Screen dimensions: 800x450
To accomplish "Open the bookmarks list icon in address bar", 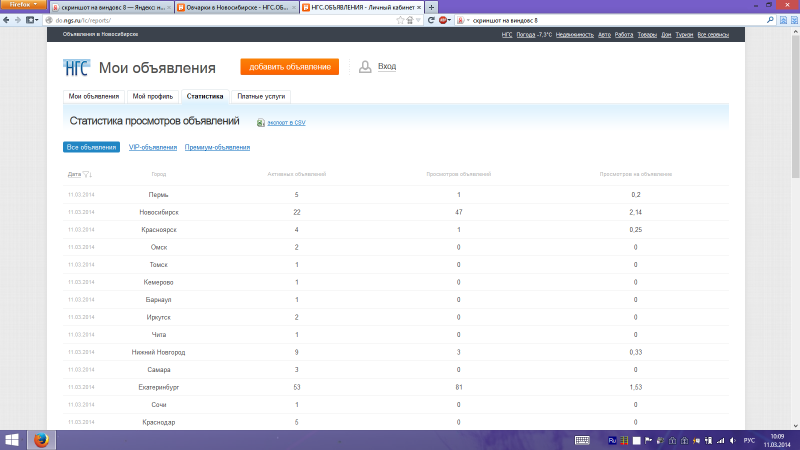I will [410, 20].
